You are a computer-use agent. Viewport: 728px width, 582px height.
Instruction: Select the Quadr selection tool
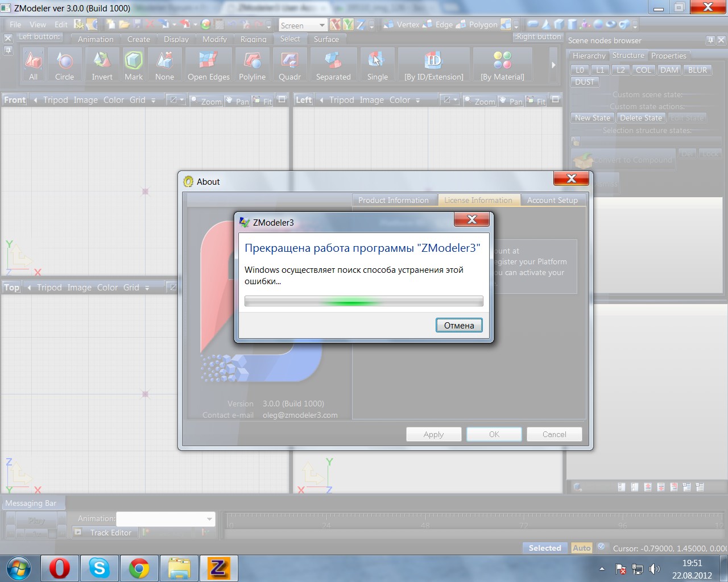click(x=289, y=65)
